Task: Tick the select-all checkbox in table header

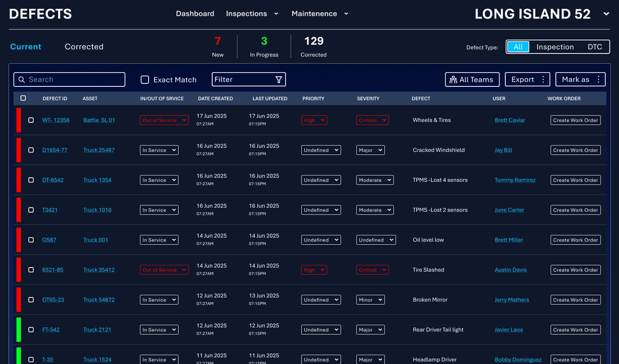Action: 23,99
